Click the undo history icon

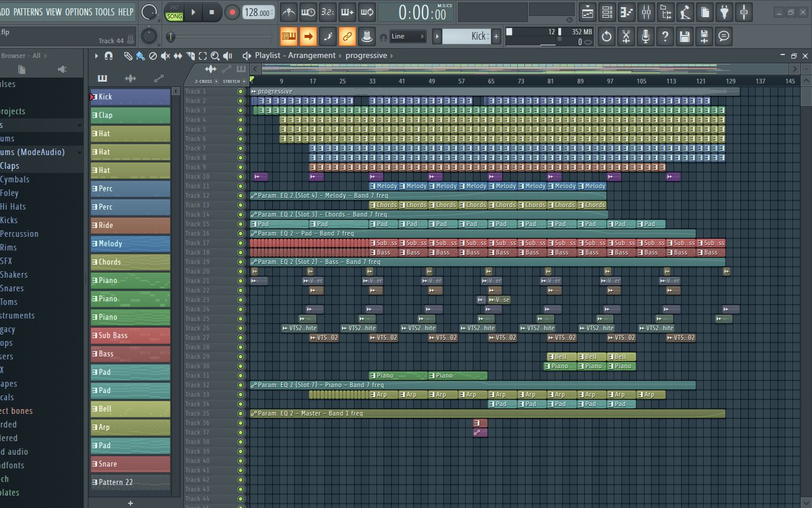click(607, 36)
